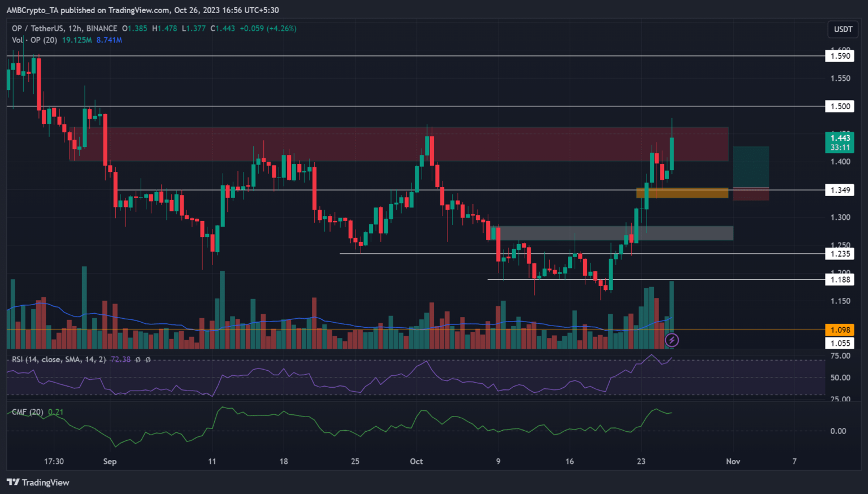Click the Oct label on time axis

pyautogui.click(x=416, y=461)
